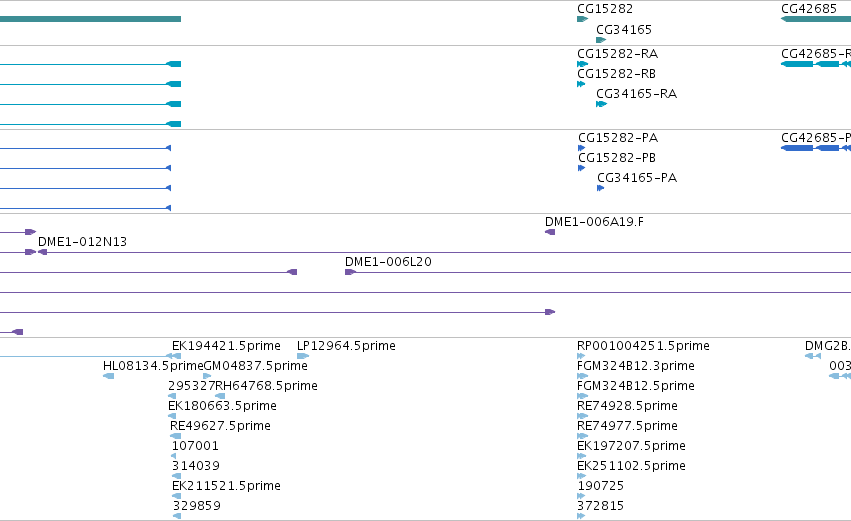The height and width of the screenshot is (521, 851).
Task: Click the HL08134.5prime EST label
Action: (153, 366)
